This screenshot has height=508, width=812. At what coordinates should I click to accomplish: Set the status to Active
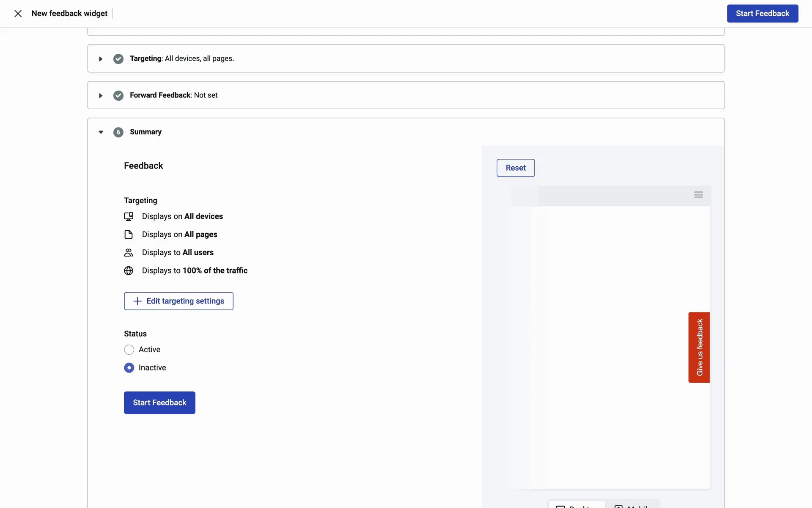129,350
